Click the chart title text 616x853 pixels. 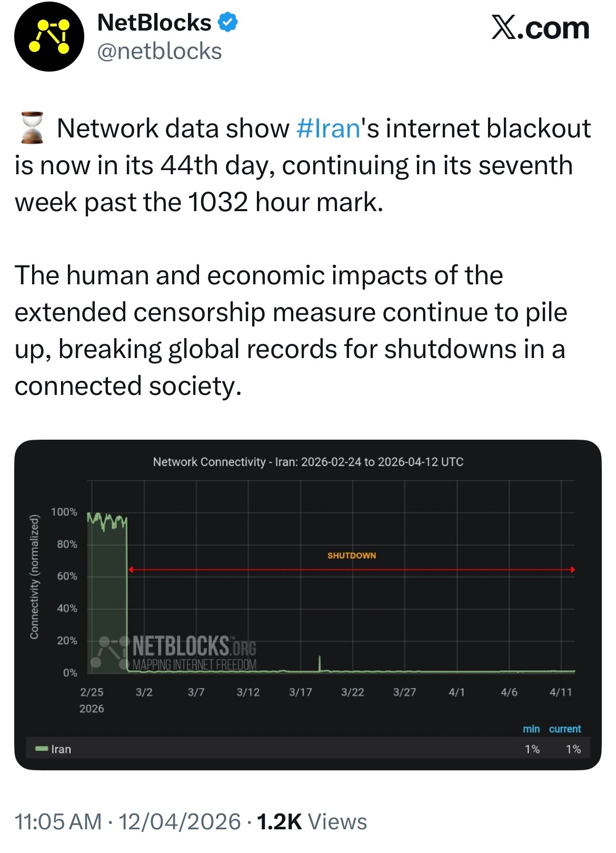308,462
